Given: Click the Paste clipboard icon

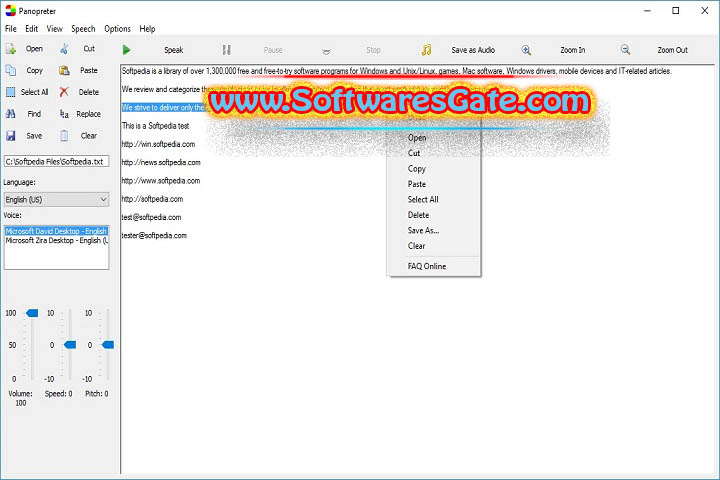Looking at the screenshot, I should (x=64, y=70).
